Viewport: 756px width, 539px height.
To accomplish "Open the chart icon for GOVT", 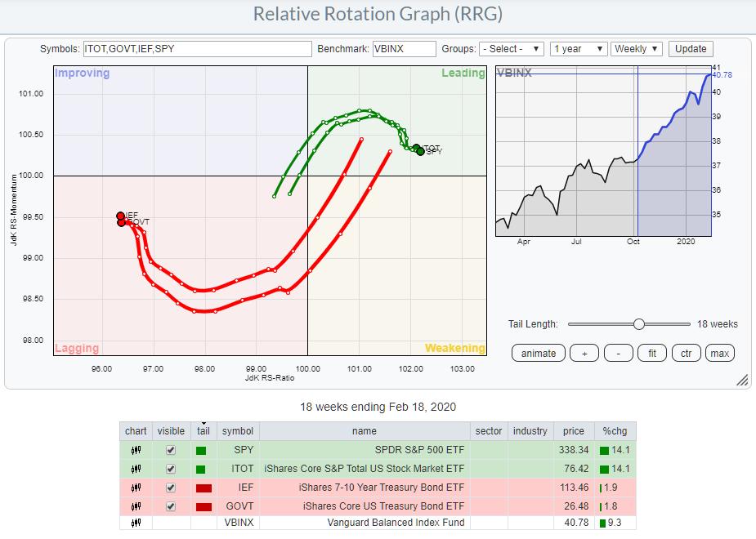I will tap(134, 505).
